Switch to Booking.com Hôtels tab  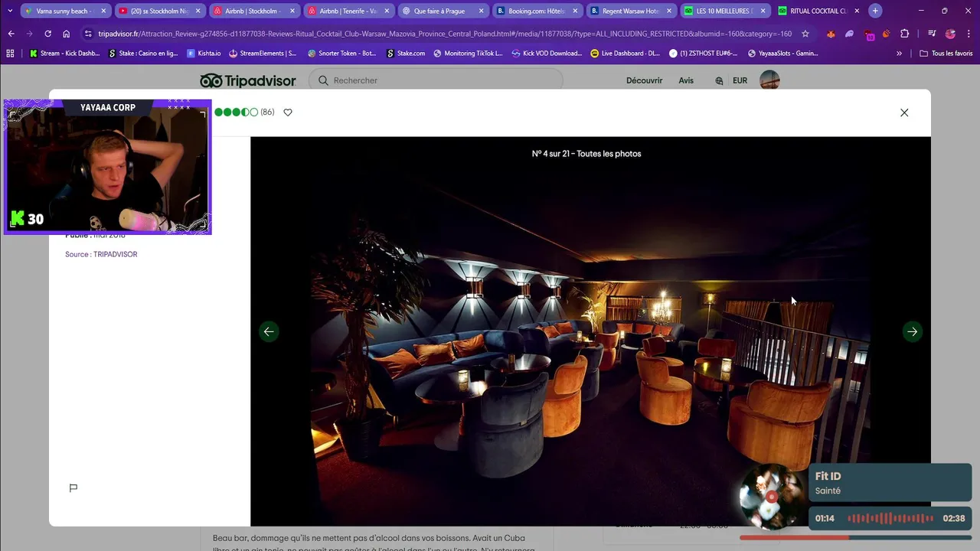537,11
